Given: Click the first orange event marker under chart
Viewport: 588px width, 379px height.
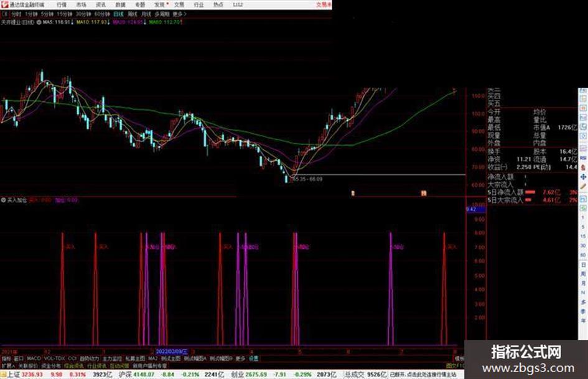Looking at the screenshot, I should click(x=353, y=194).
